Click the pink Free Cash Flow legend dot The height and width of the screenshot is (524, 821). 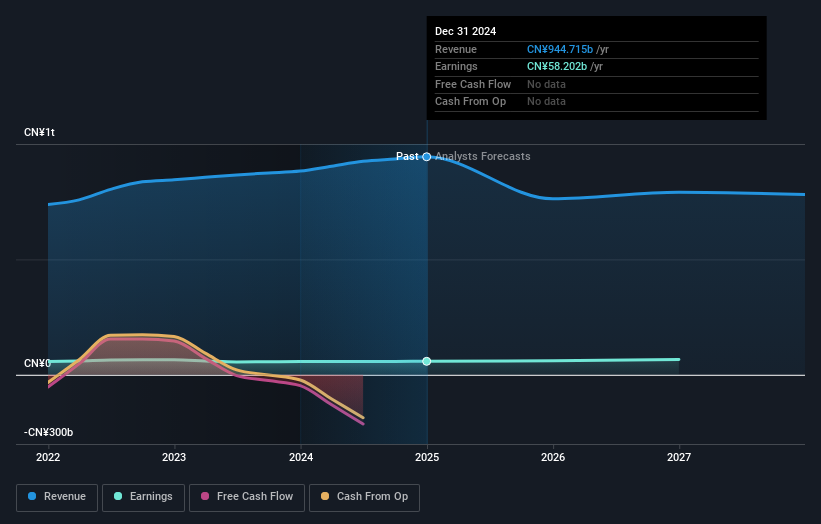click(x=205, y=496)
